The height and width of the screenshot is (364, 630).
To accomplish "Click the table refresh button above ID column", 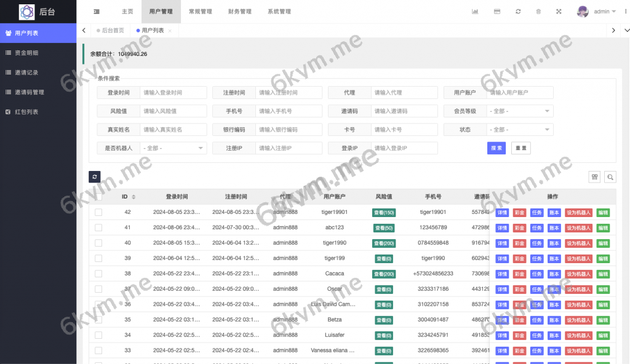I will pyautogui.click(x=95, y=176).
